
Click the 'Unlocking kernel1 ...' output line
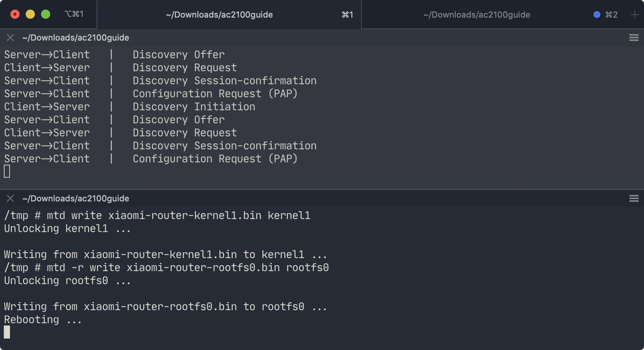tap(67, 228)
